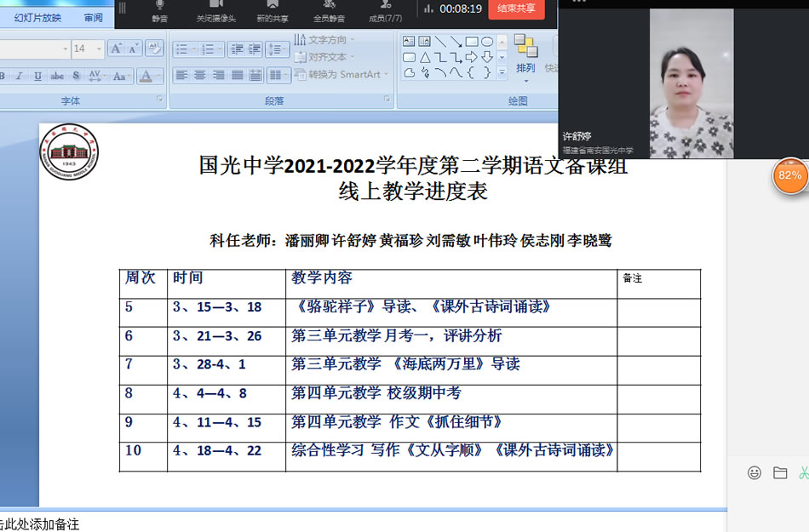This screenshot has width=809, height=532.
Task: Select the oval shape
Action: coord(487,41)
